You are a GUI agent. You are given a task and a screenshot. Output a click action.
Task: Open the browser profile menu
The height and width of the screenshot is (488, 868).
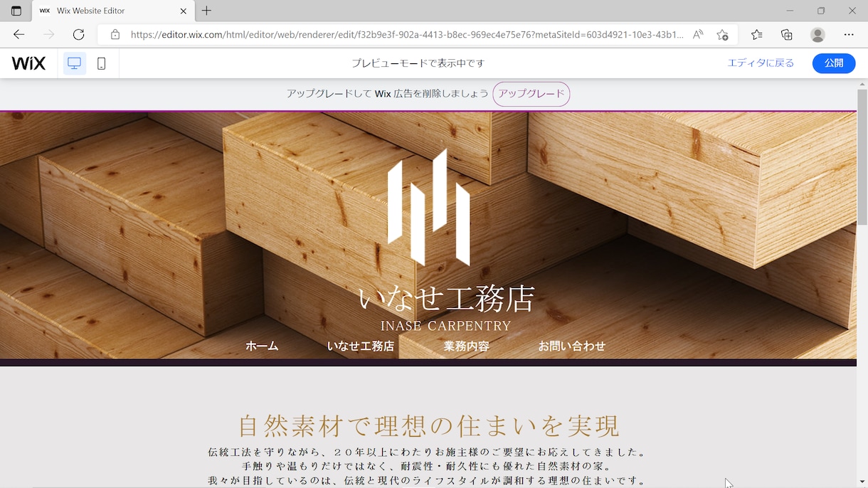coord(817,34)
